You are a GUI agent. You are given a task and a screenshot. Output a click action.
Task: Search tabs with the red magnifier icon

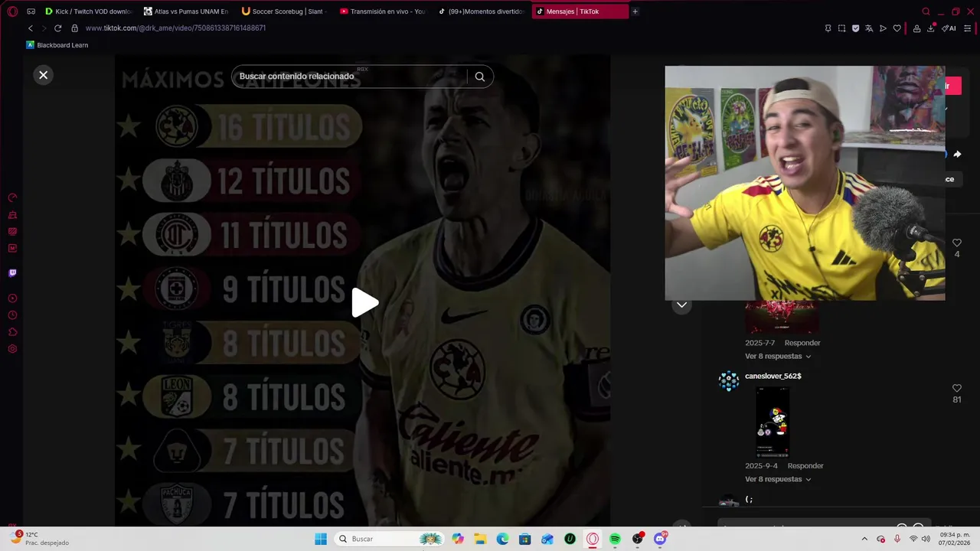926,11
